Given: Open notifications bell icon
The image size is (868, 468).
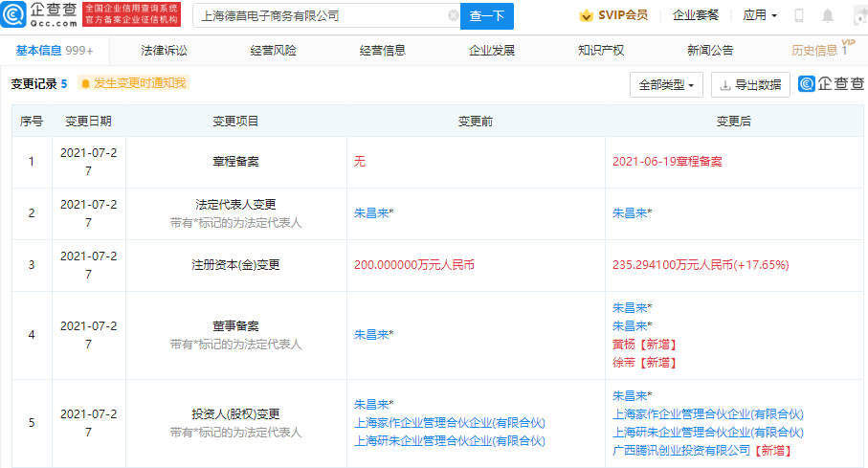Looking at the screenshot, I should pyautogui.click(x=828, y=15).
